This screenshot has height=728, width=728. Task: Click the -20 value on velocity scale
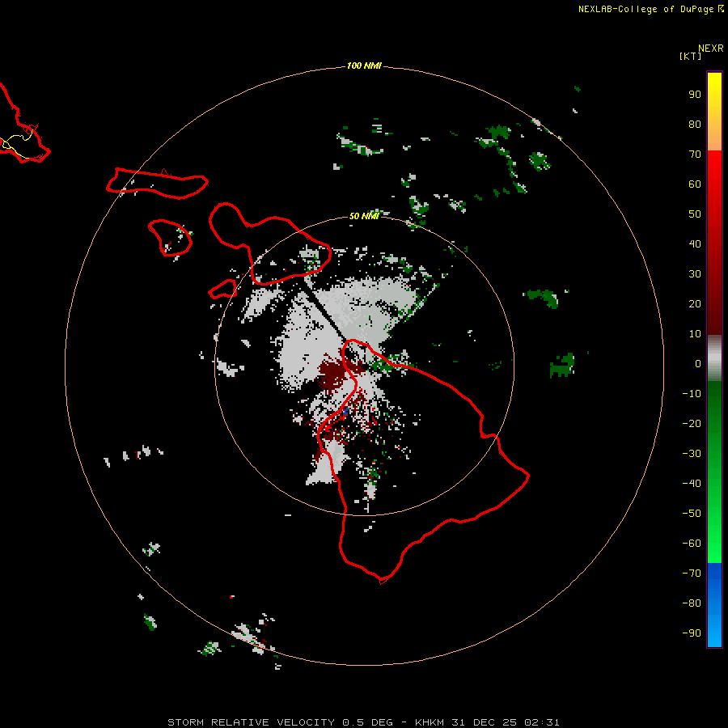(x=692, y=423)
